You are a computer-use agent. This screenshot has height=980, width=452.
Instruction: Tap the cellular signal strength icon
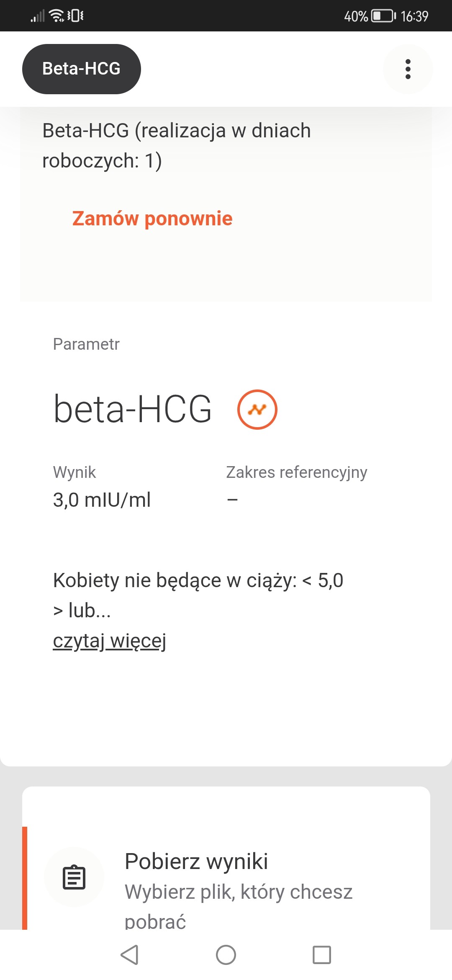click(x=38, y=16)
